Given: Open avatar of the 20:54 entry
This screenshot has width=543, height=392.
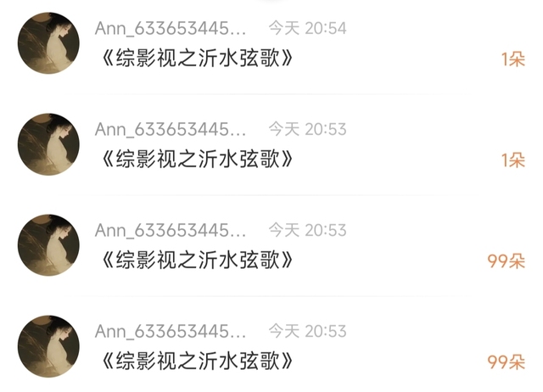Looking at the screenshot, I should (48, 43).
